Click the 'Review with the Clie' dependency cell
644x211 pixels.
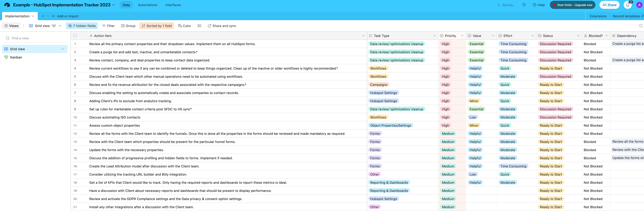coord(627,150)
